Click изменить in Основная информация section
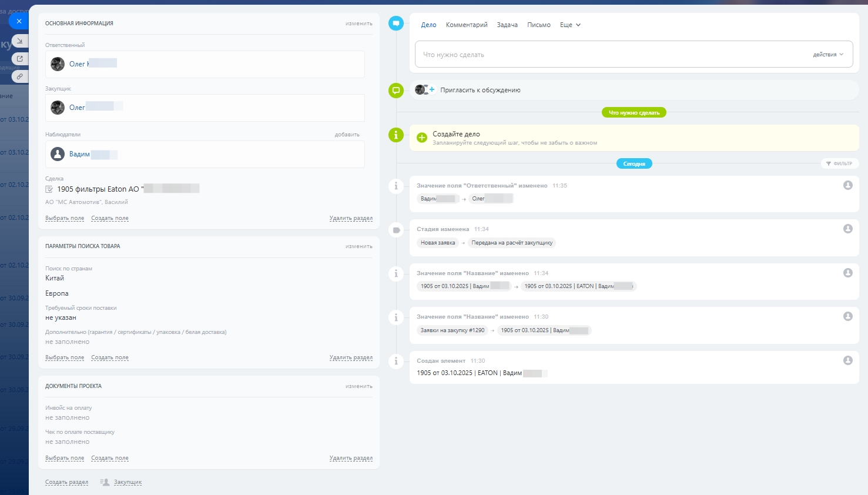 click(x=358, y=24)
